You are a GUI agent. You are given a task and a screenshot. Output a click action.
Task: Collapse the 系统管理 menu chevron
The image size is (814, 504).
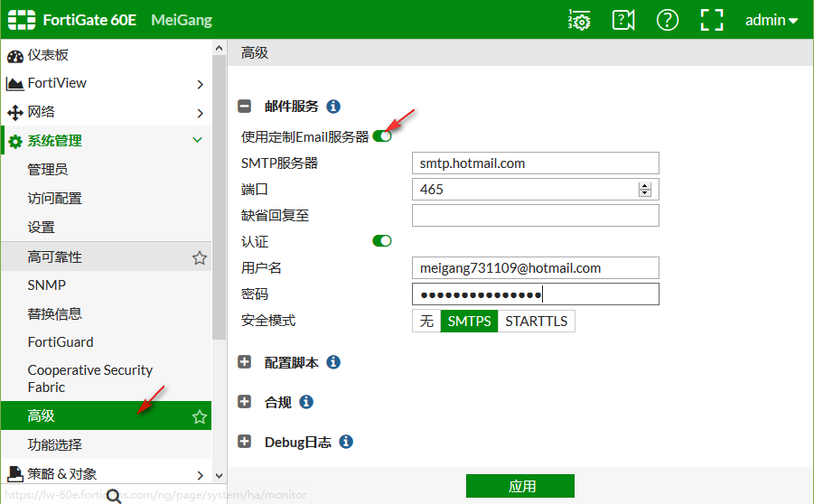197,140
